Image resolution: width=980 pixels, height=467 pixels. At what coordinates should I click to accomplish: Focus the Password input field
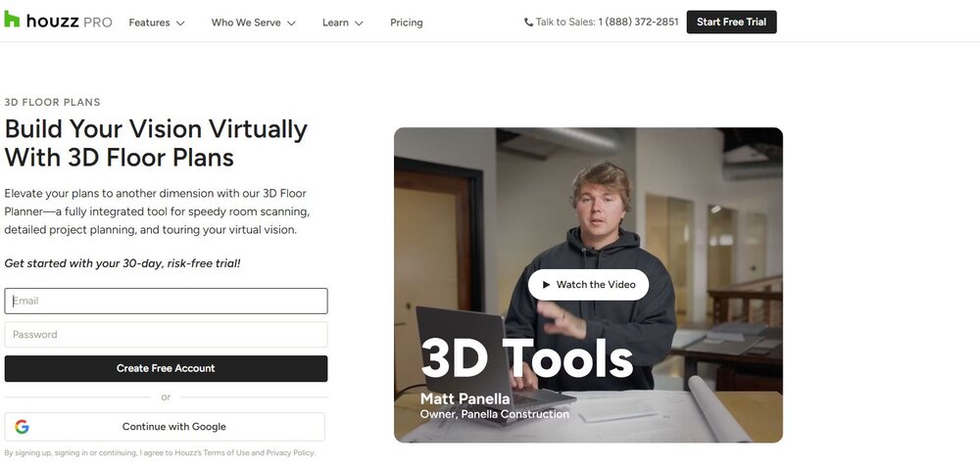166,335
